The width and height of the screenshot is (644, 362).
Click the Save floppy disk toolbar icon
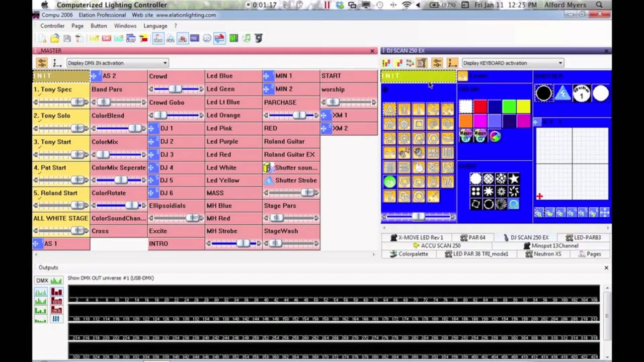tap(66, 38)
